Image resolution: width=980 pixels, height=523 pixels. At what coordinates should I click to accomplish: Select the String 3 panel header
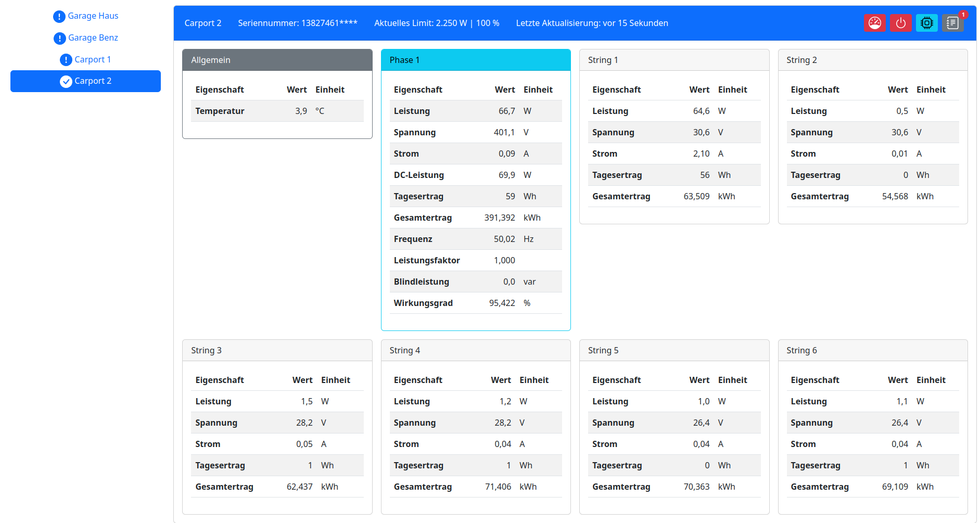pyautogui.click(x=277, y=351)
